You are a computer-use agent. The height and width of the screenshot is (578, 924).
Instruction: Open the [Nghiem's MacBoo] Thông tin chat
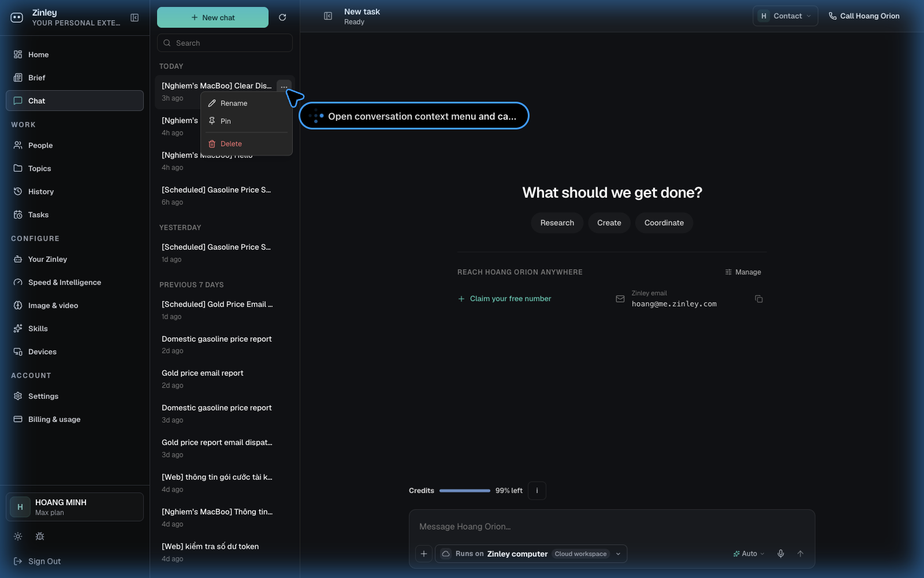(225, 517)
